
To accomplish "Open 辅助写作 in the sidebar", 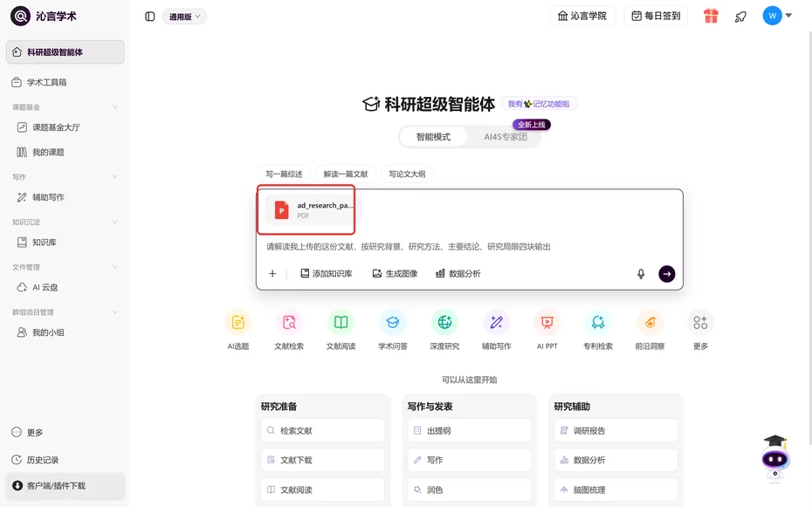I will pos(65,197).
